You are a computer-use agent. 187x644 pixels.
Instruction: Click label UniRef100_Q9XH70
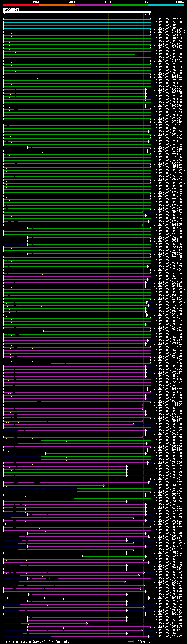coord(168,70)
